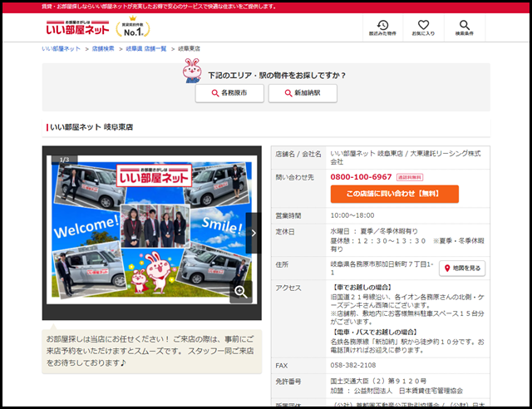
Task: Select 営業時間 label
Action: (x=288, y=216)
